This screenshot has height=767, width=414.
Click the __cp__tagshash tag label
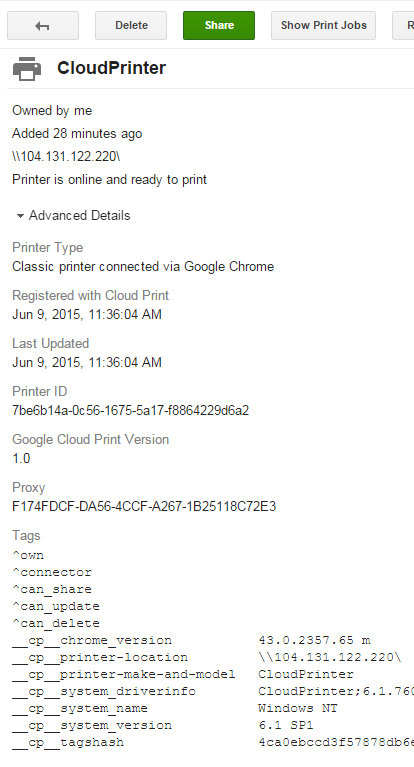coord(68,743)
